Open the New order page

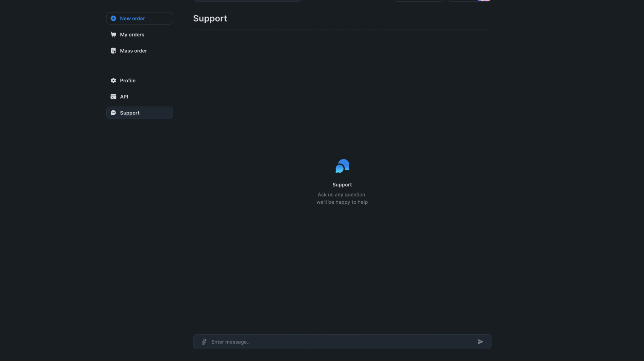(x=132, y=18)
